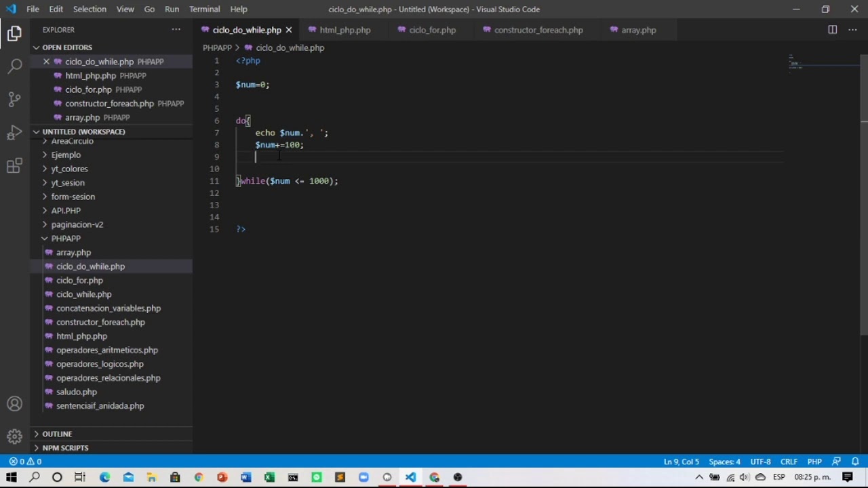Viewport: 868px width, 488px height.
Task: Open the Manage gear menu
Action: tap(14, 436)
